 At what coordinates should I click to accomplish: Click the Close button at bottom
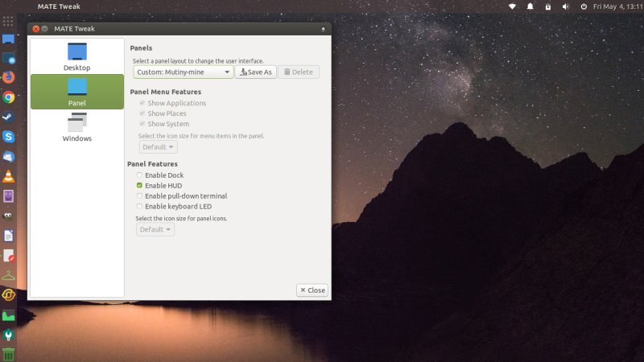[x=312, y=290]
